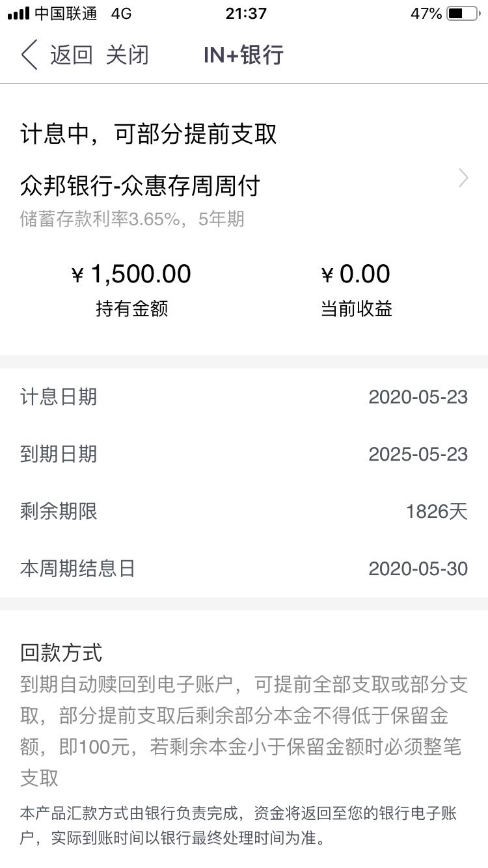Tap the battery icon in status bar

(x=463, y=14)
